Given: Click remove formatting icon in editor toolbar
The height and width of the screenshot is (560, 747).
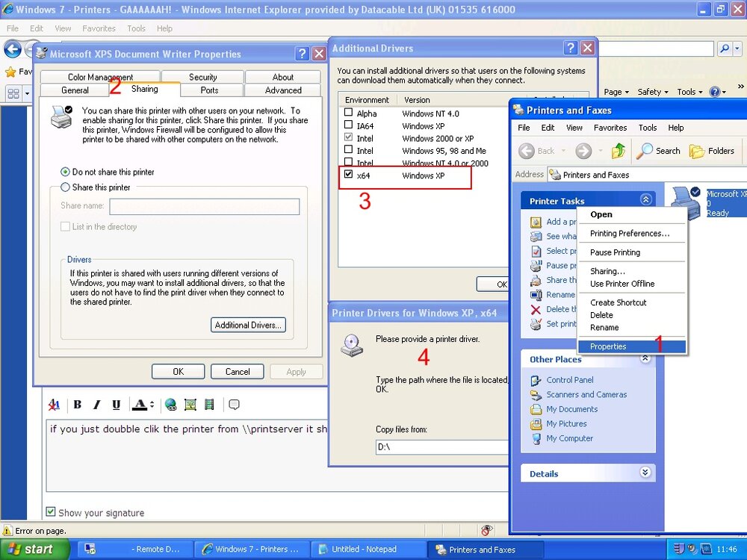Looking at the screenshot, I should [x=54, y=405].
